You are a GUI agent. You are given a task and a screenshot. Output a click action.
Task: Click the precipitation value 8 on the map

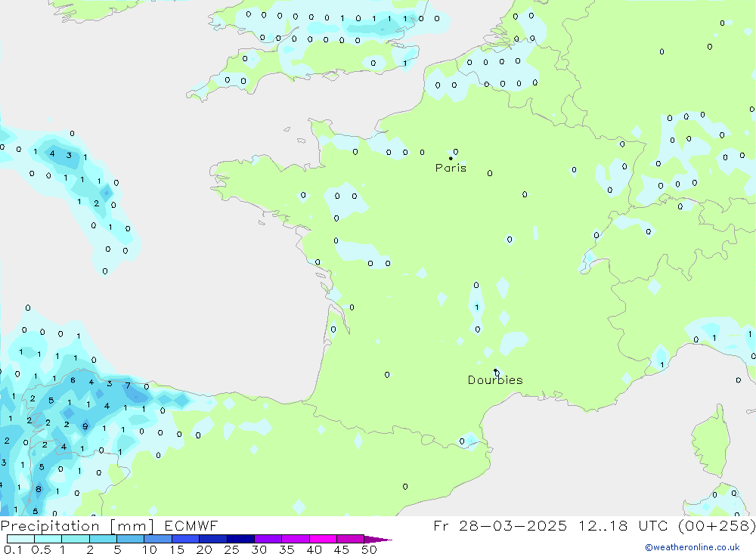pos(39,490)
